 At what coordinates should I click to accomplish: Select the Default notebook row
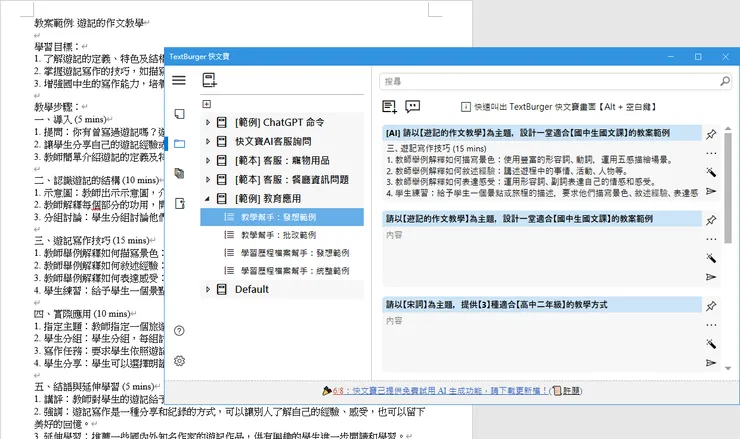[x=282, y=289]
